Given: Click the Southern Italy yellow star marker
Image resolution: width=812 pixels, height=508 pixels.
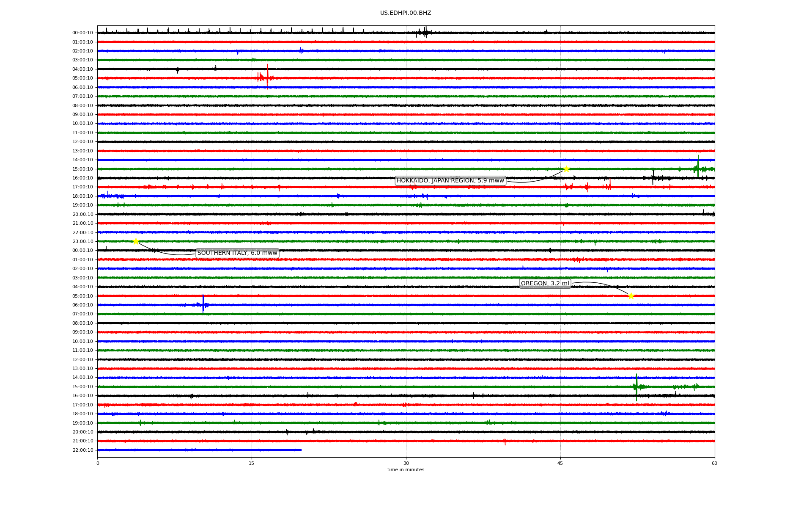Looking at the screenshot, I should [136, 241].
